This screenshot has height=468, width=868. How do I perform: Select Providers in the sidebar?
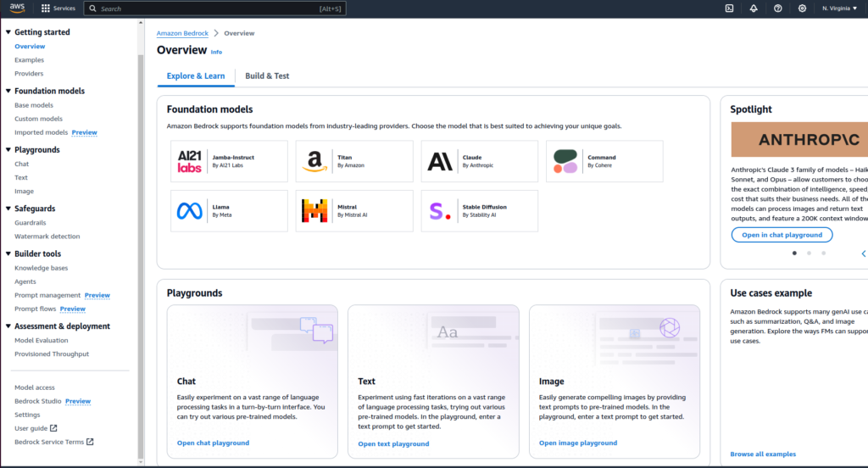[x=29, y=74]
